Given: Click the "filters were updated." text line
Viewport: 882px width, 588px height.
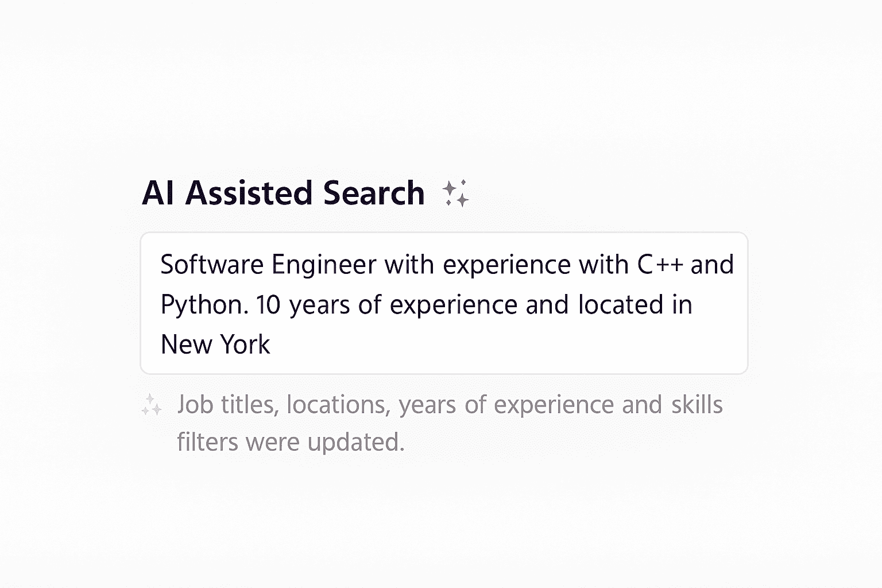Looking at the screenshot, I should pyautogui.click(x=291, y=442).
